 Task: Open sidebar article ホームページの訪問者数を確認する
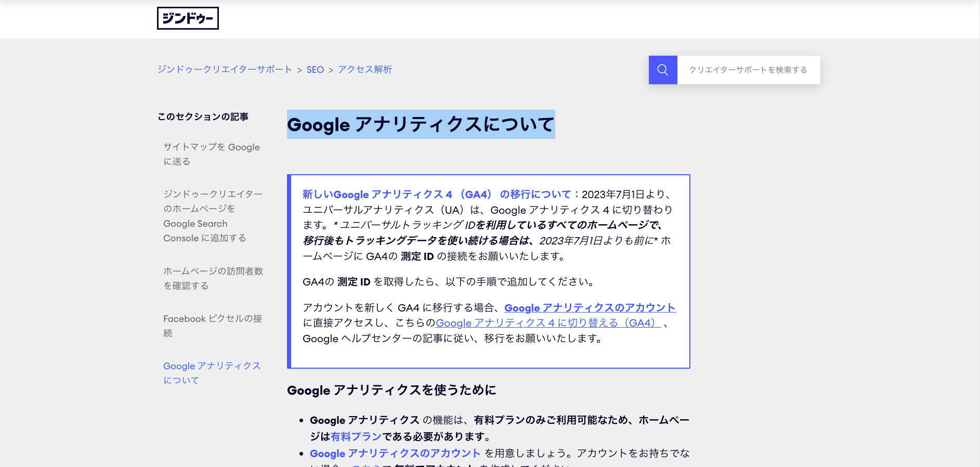tap(213, 278)
